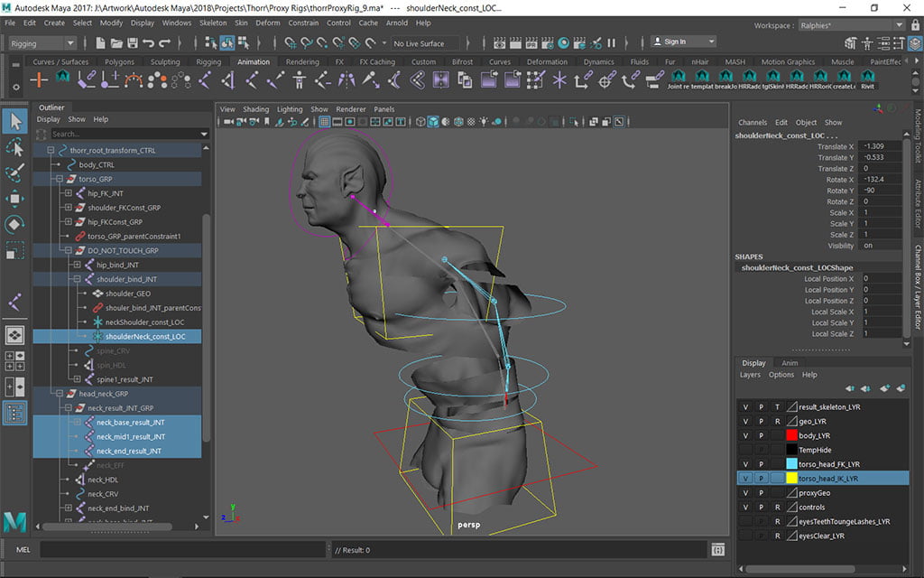924x578 pixels.
Task: Open the Skeleton menu
Action: pyautogui.click(x=213, y=23)
